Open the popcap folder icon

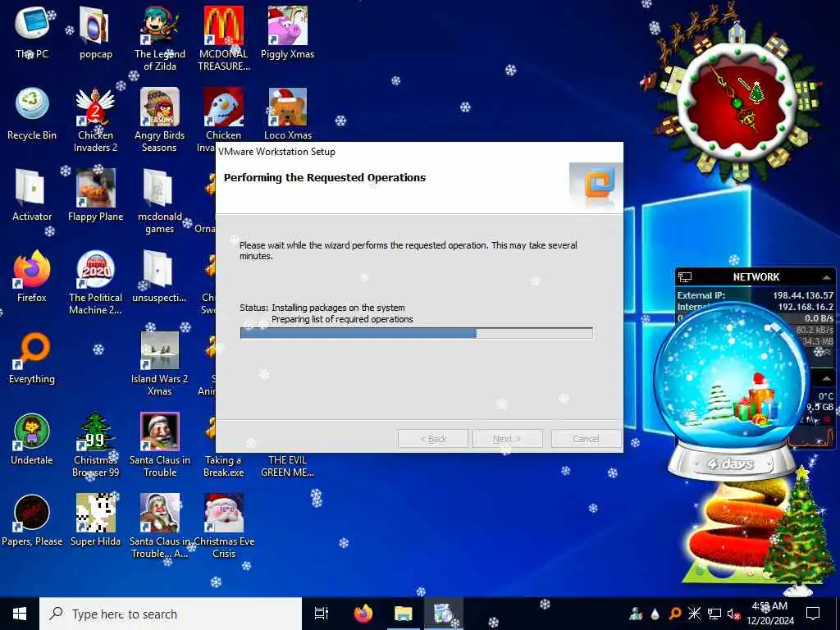point(95,32)
